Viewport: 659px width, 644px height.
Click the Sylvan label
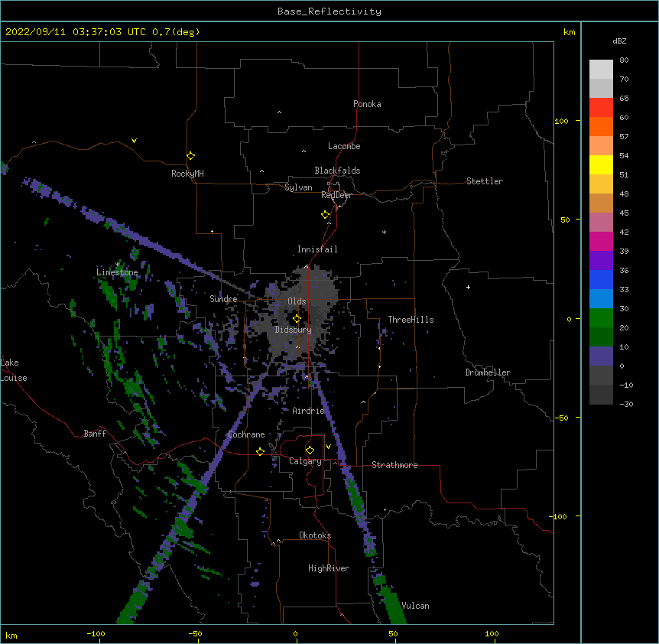tap(298, 187)
